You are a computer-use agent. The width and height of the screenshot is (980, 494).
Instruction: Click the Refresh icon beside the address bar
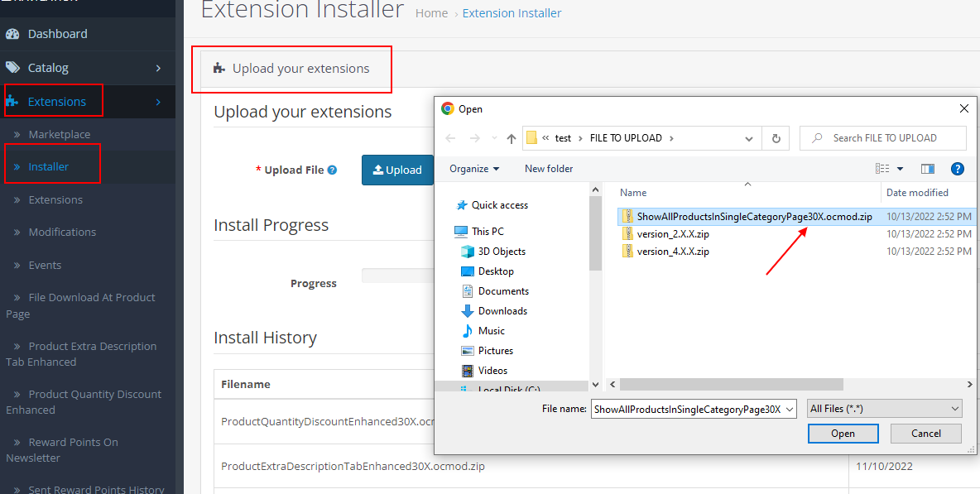(x=776, y=138)
